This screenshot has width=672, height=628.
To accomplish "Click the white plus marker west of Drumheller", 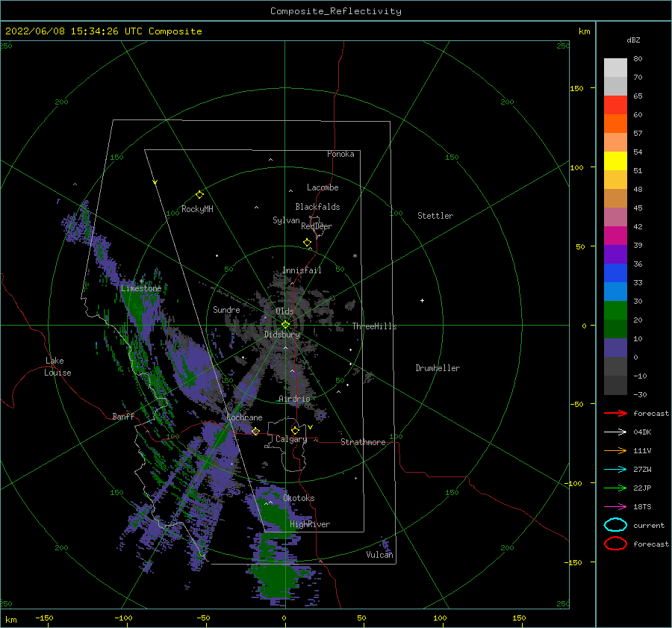I will click(422, 300).
